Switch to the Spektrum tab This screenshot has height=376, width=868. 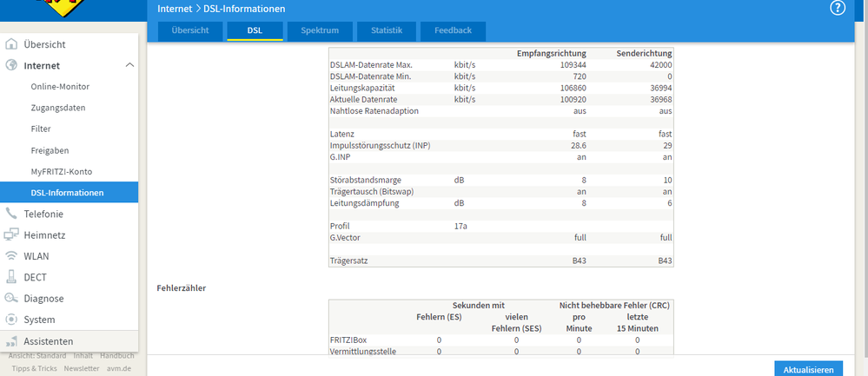(320, 30)
